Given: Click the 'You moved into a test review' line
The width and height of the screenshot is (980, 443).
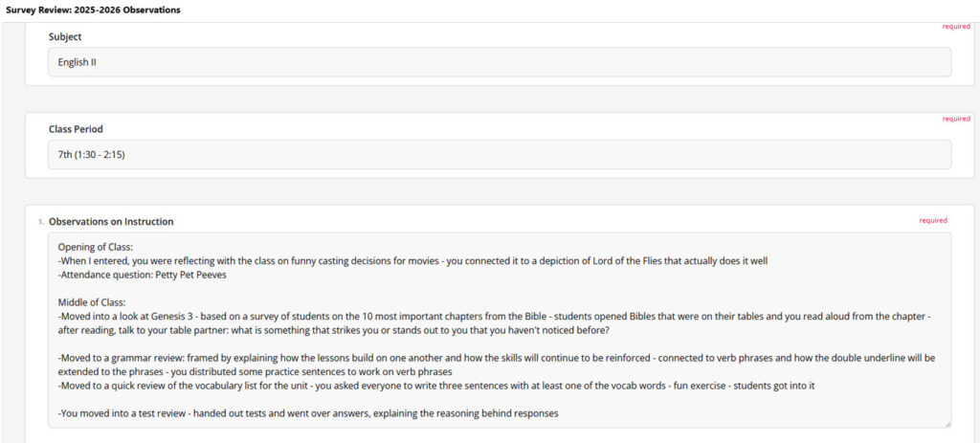Looking at the screenshot, I should tap(307, 413).
